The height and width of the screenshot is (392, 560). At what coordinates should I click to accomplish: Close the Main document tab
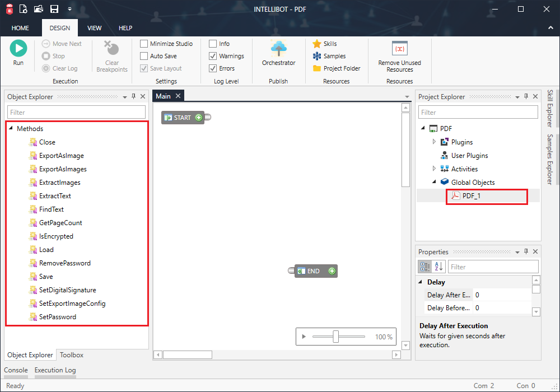[x=178, y=96]
